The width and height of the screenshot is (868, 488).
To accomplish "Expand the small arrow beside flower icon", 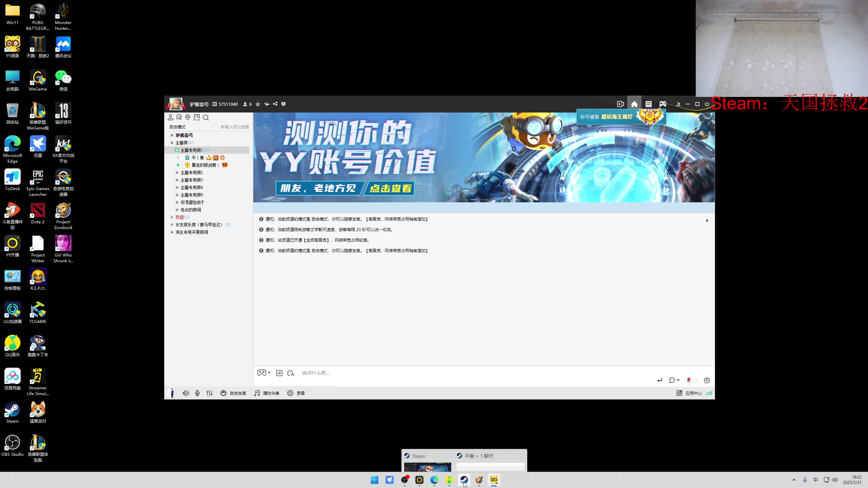I will 697,381.
